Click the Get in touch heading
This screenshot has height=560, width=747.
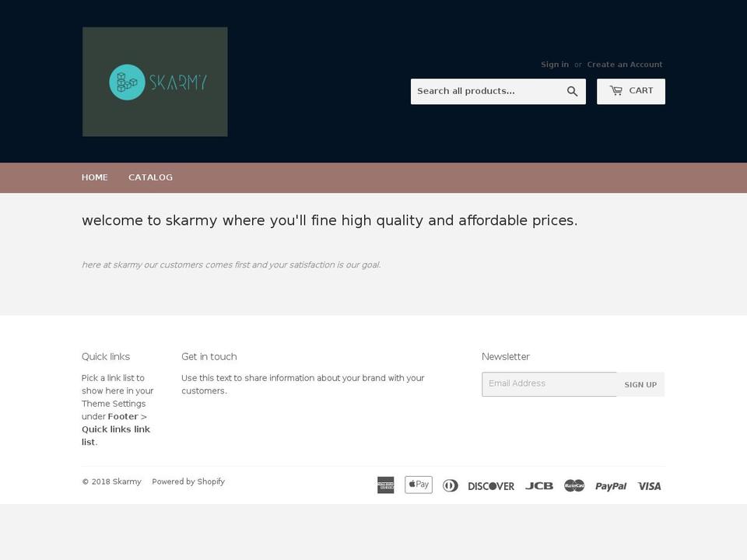pos(209,357)
